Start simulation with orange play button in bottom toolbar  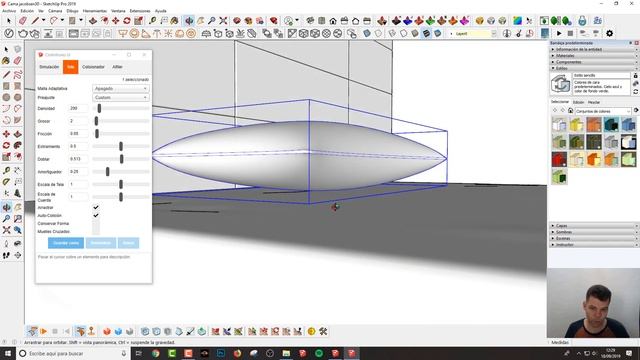click(43, 331)
